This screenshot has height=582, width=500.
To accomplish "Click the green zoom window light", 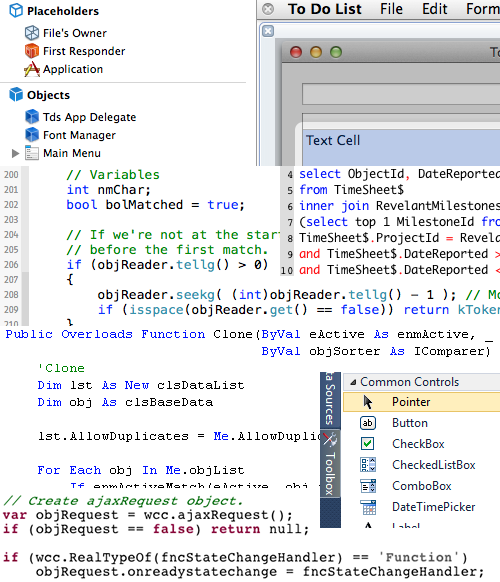I will (336, 52).
